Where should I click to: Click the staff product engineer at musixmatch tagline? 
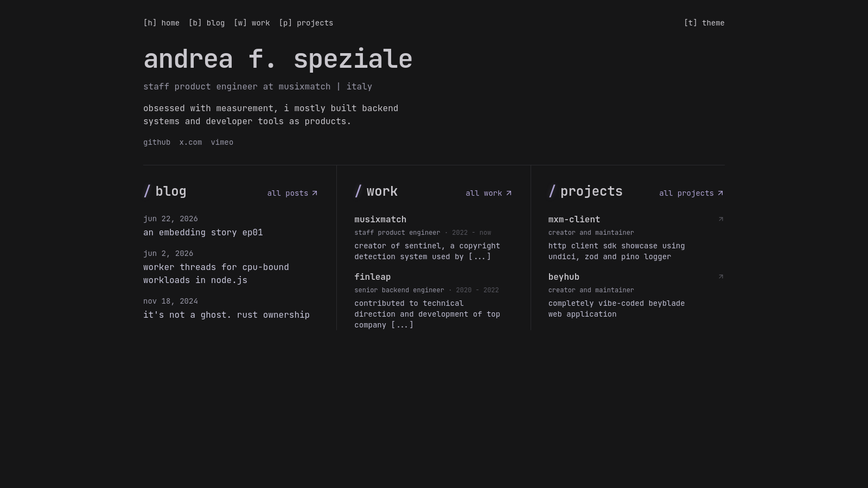(x=258, y=87)
